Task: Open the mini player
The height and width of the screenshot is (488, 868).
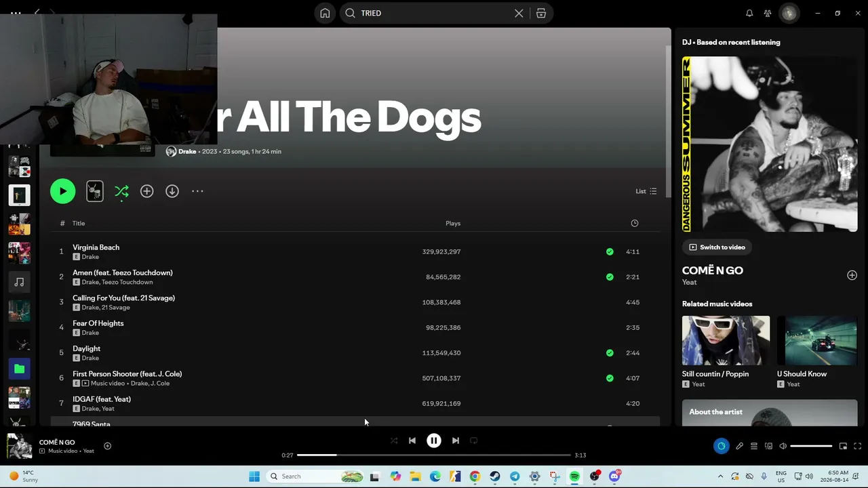Action: click(x=843, y=446)
